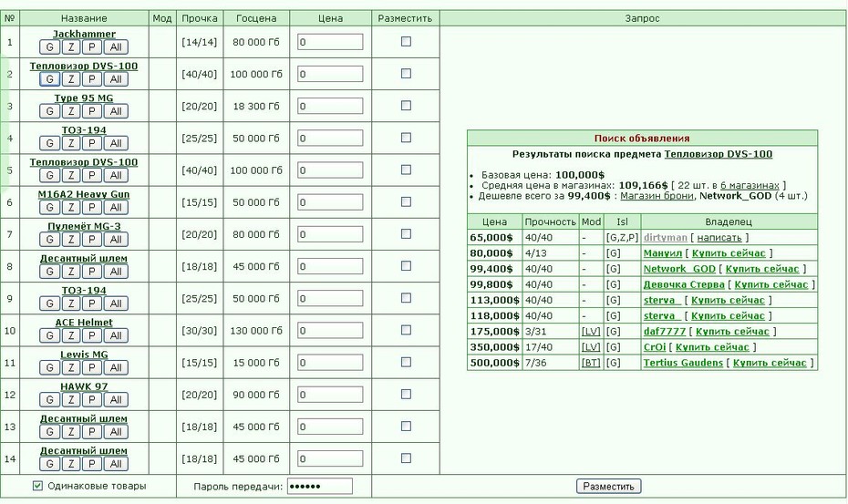Screen dimensions: 848x504
Task: Uncheck the Одинаковые товары checkbox
Action: [x=37, y=486]
